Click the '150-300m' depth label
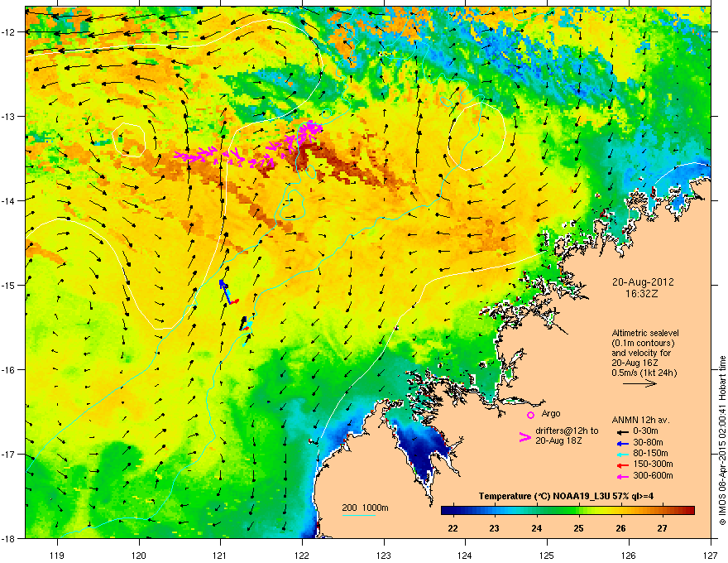Image resolution: width=728 pixels, height=563 pixels. [x=653, y=464]
